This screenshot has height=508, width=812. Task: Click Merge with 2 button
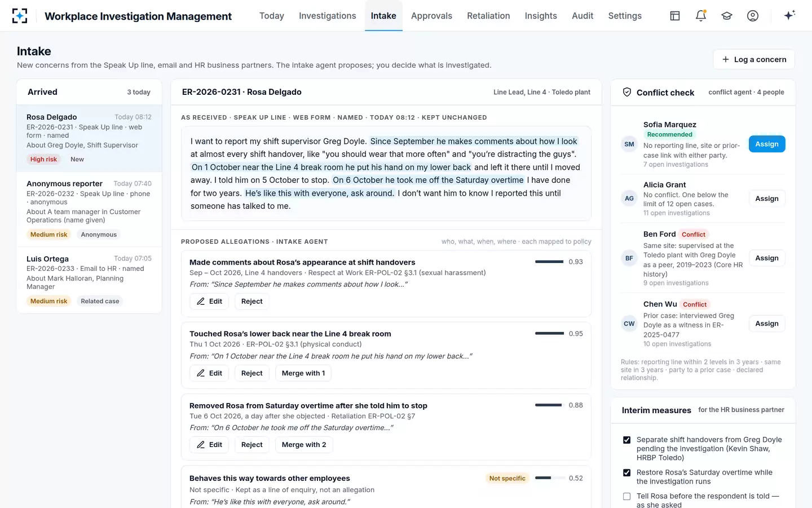click(x=304, y=445)
